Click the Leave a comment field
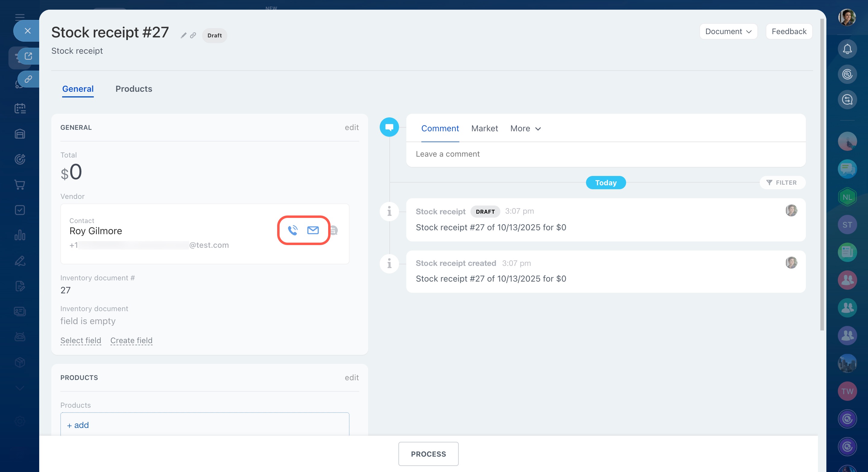 [x=448, y=154]
